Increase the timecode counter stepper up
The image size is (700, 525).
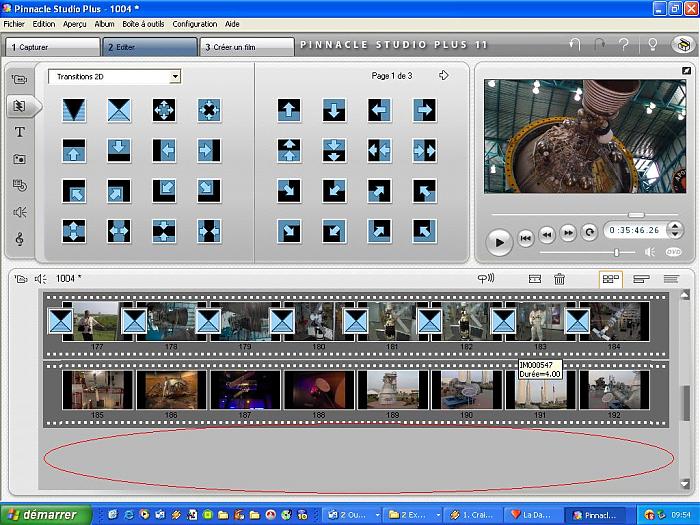[675, 226]
